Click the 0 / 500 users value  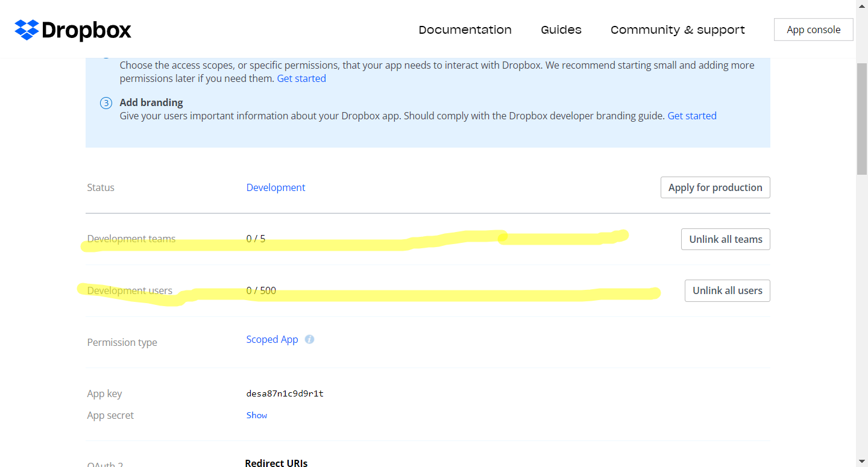(261, 290)
